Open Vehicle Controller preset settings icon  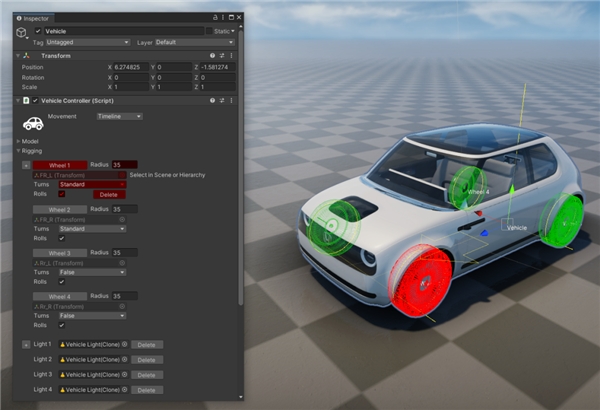tap(222, 101)
